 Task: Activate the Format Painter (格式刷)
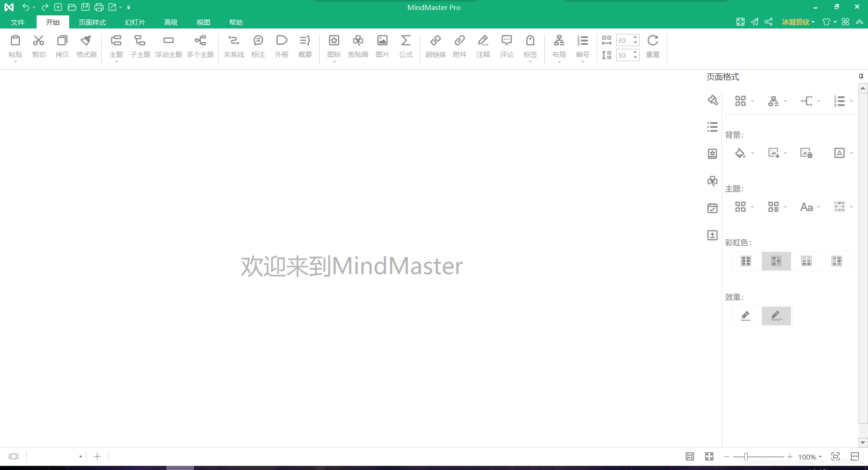tap(86, 41)
